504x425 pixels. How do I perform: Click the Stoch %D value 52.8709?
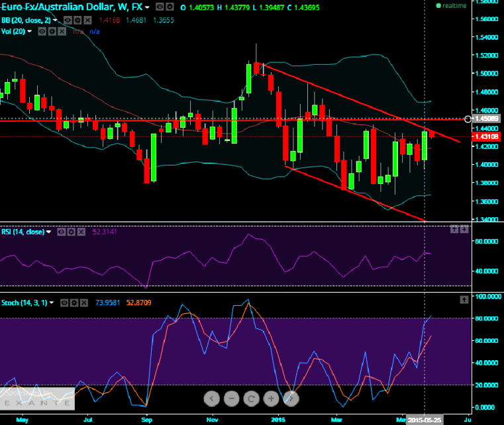(139, 303)
